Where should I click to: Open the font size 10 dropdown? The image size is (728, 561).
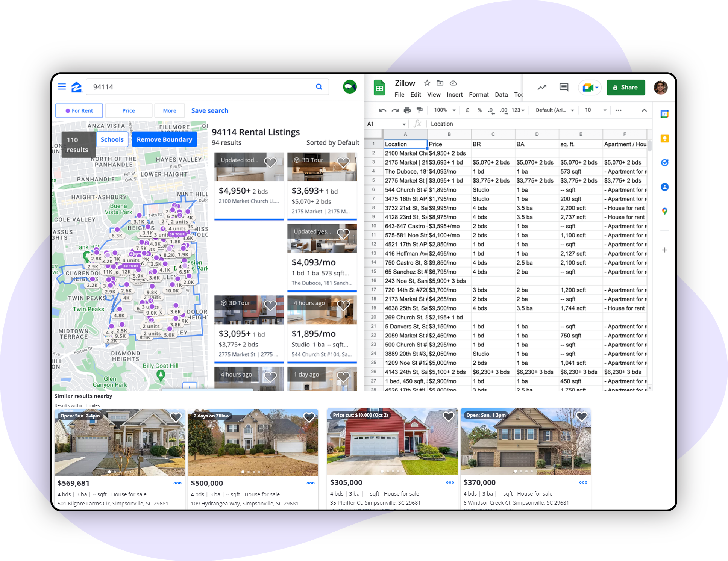(596, 110)
